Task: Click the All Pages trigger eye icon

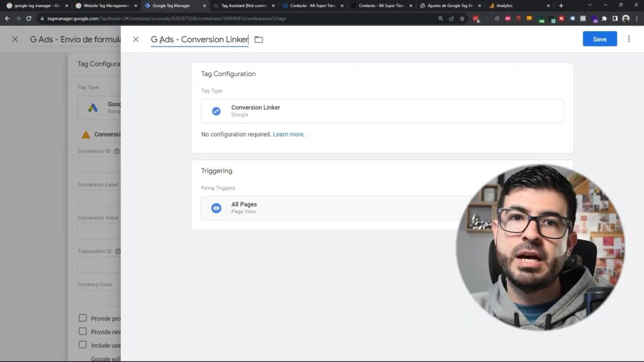Action: pyautogui.click(x=216, y=208)
